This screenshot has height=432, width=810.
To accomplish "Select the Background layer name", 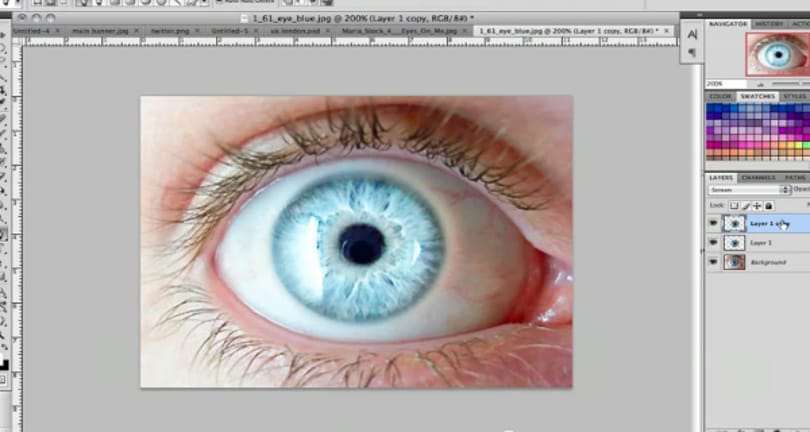I will 768,262.
